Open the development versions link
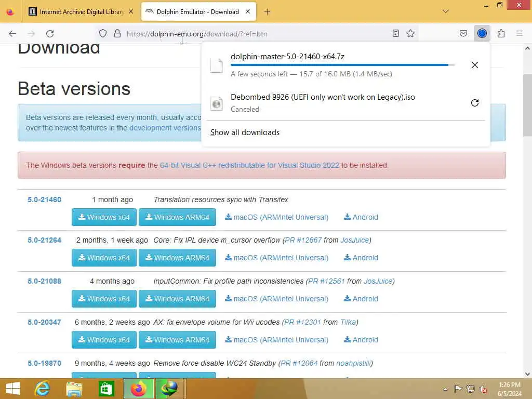Image resolution: width=532 pixels, height=399 pixels. [165, 128]
